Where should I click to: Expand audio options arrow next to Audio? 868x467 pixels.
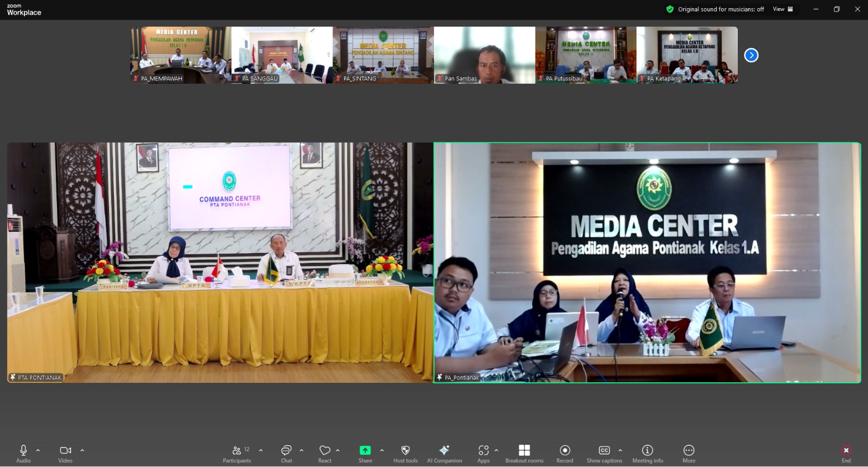pos(38,450)
